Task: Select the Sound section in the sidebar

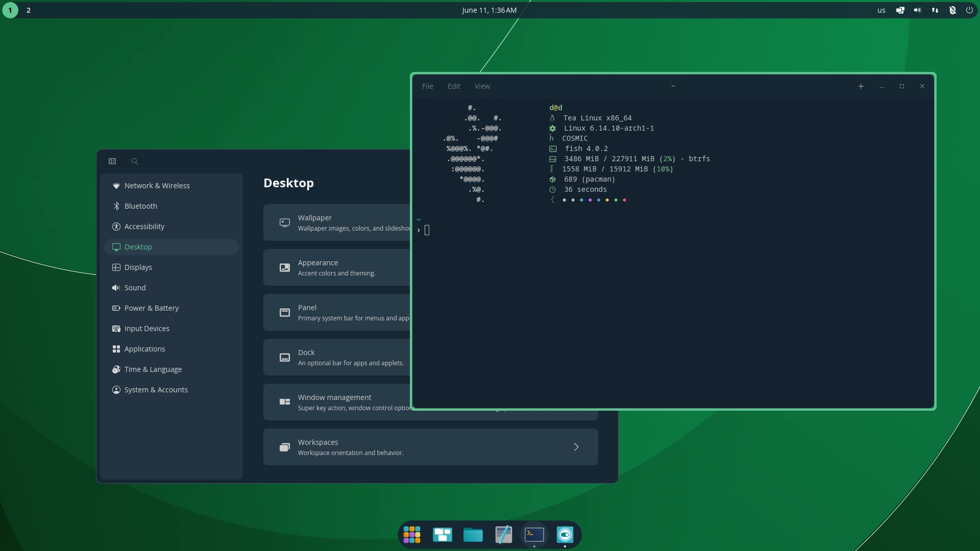Action: coord(135,288)
